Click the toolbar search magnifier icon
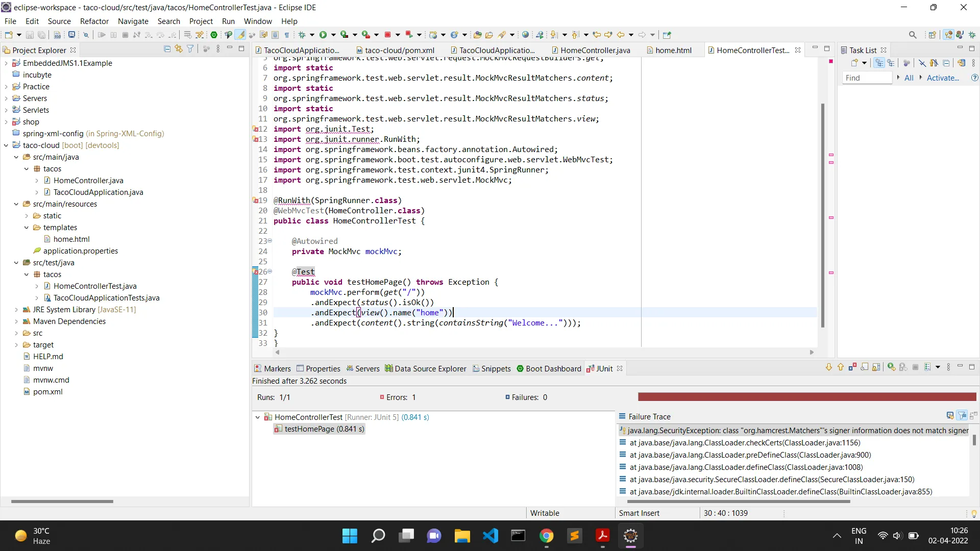 point(912,35)
